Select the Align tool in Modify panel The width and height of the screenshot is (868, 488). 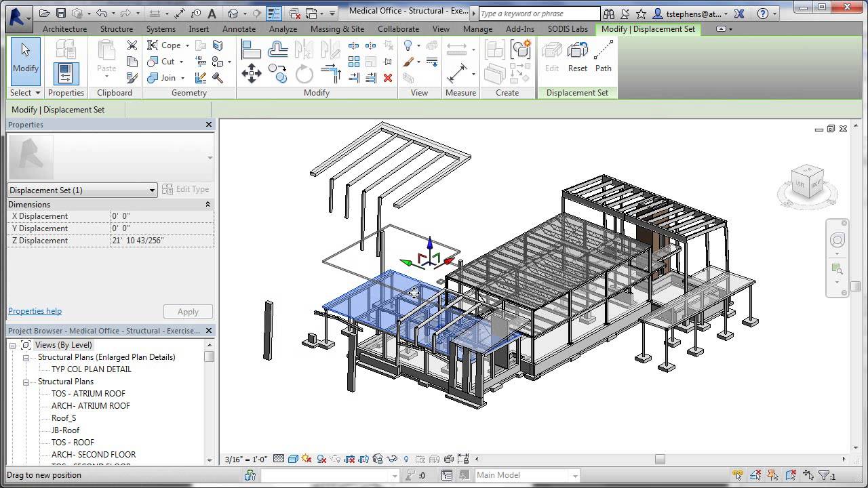(251, 49)
